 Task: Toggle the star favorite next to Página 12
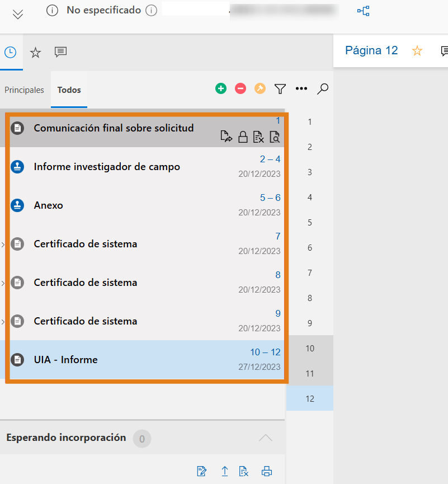(417, 51)
